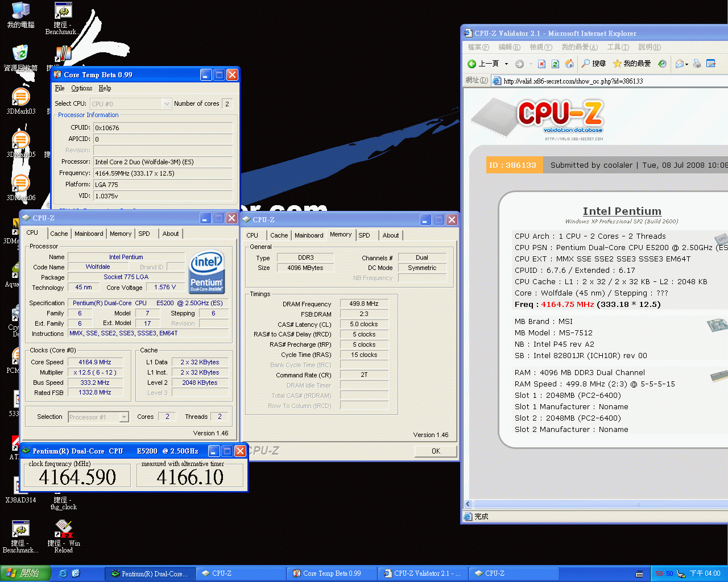
Task: Open the IE History icon
Action: coord(662,64)
